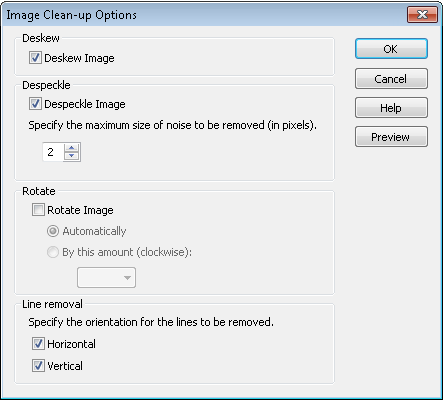Click the Preview button
The height and width of the screenshot is (400, 443).
[x=391, y=137]
